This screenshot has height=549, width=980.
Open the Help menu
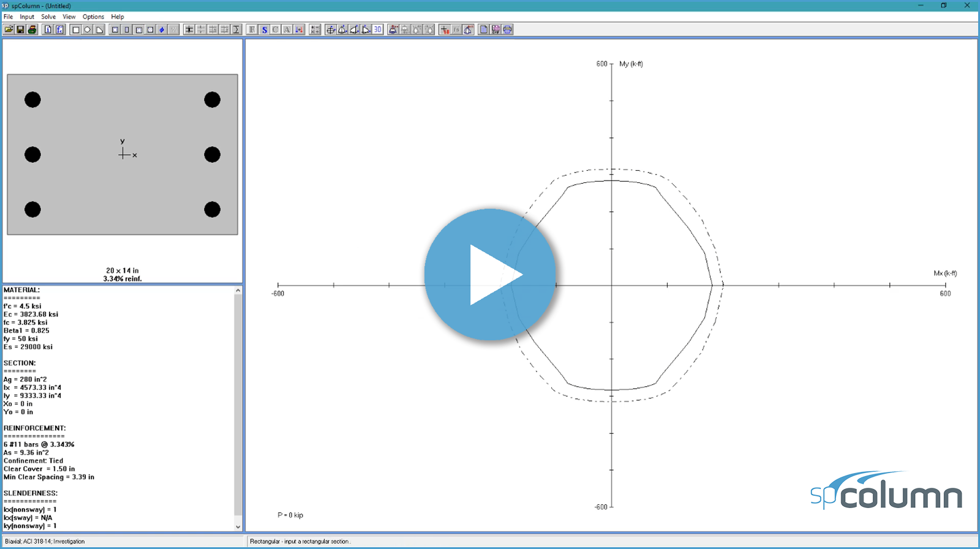[118, 17]
